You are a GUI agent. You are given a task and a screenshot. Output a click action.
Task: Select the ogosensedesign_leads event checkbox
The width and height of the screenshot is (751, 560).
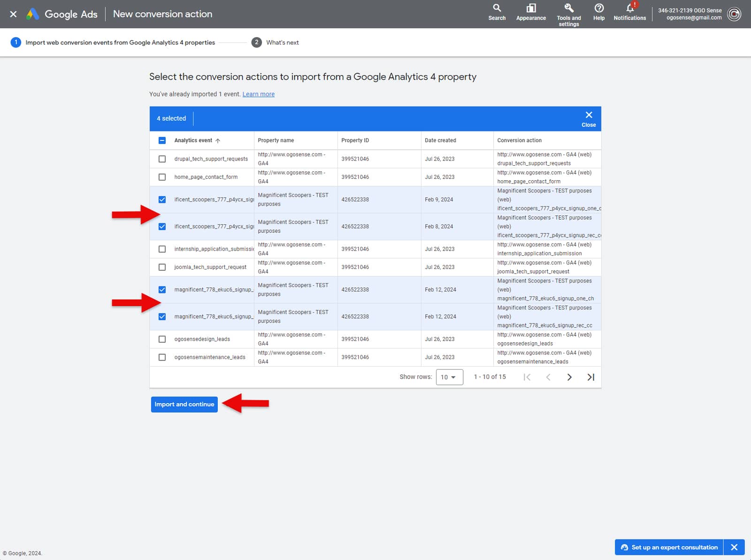[162, 339]
